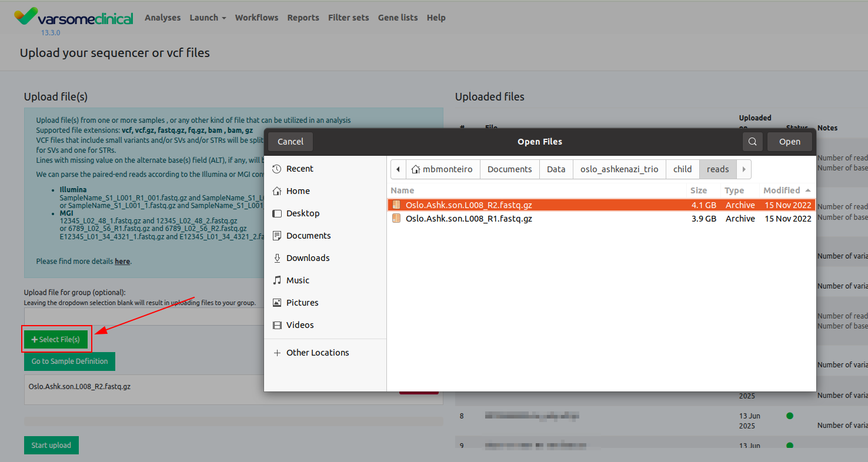Open the Workflows menu item

(256, 18)
